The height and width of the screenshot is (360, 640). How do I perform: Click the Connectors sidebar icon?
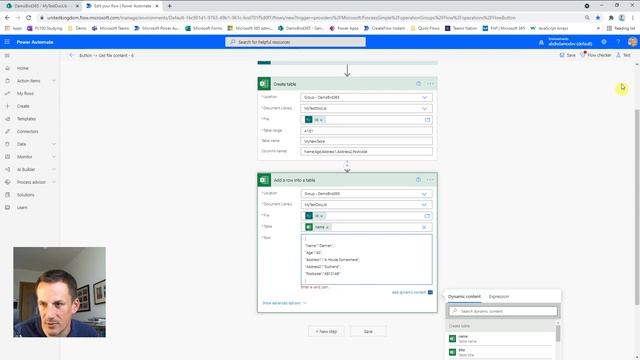pos(7,131)
